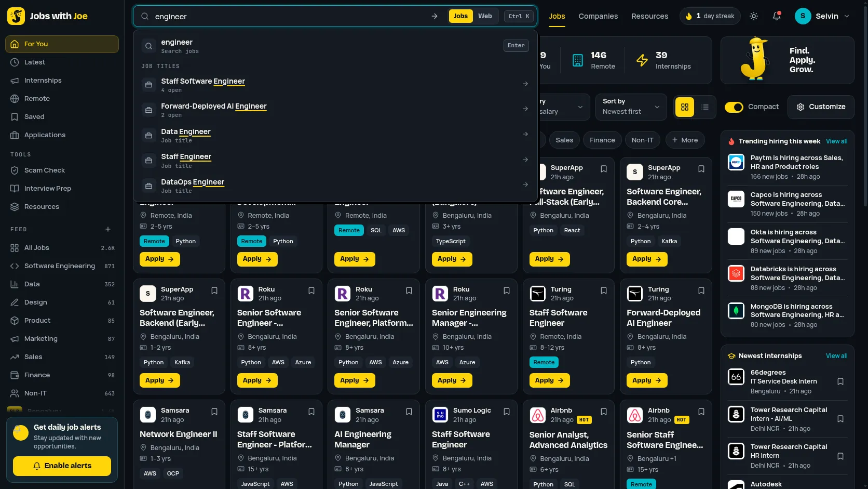
Task: Bookmark the Roku Senior Engineering Manager job
Action: [x=507, y=290]
